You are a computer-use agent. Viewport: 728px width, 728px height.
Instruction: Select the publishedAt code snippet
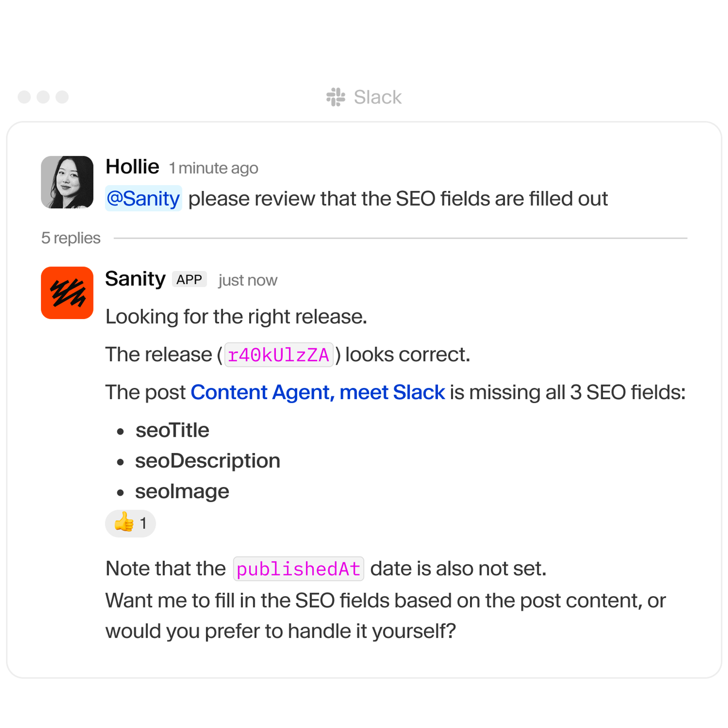click(x=298, y=568)
